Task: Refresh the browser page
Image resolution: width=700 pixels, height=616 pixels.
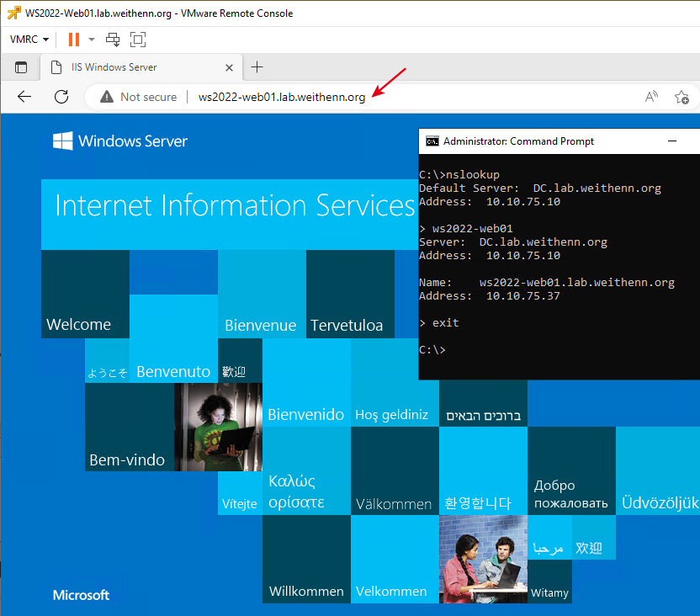Action: [x=61, y=97]
